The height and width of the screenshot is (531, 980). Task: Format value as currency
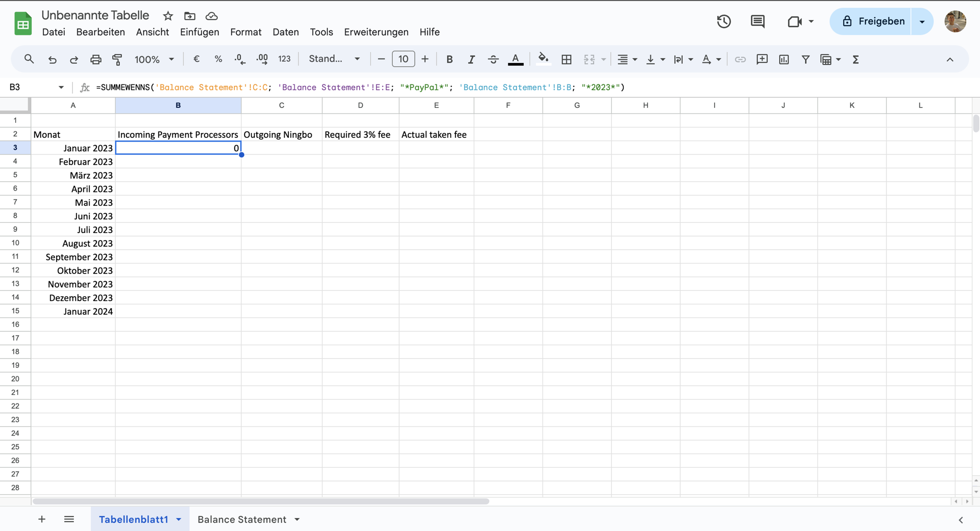(196, 59)
